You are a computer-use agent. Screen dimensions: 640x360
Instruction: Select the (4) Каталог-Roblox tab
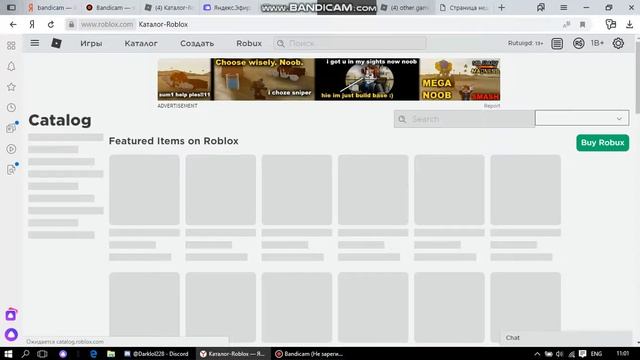(169, 7)
